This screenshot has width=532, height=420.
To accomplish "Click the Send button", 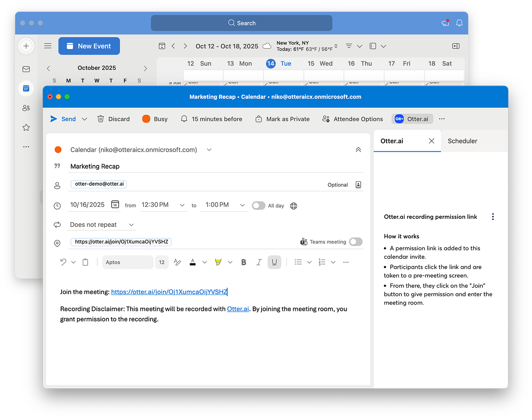I will [63, 119].
